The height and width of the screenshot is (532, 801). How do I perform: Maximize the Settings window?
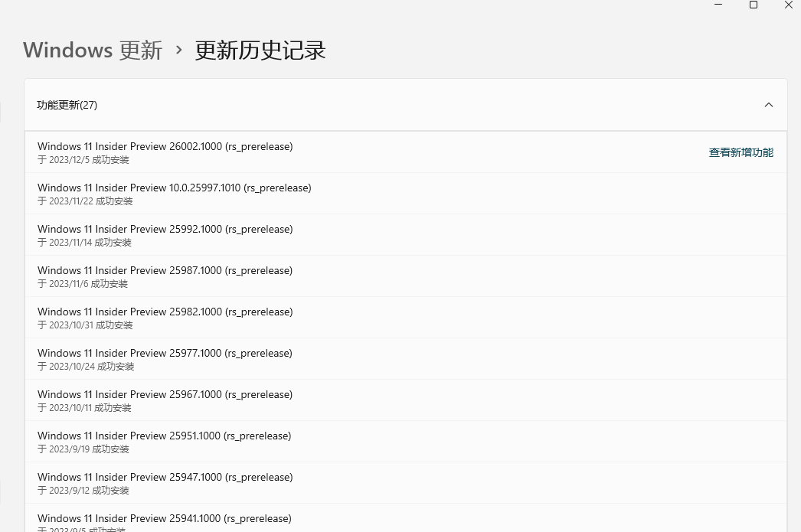[753, 5]
